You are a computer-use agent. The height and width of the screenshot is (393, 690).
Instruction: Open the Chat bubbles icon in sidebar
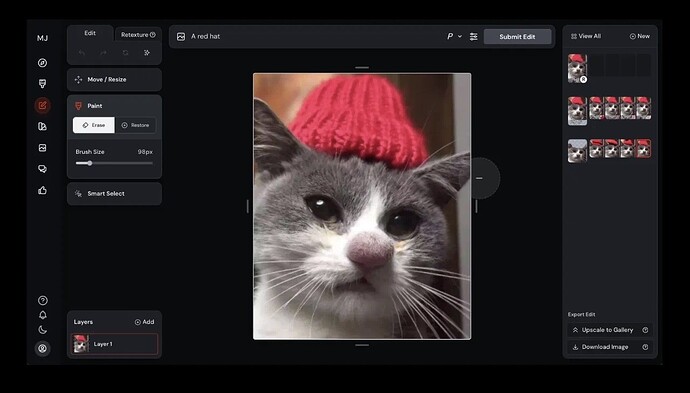(42, 169)
